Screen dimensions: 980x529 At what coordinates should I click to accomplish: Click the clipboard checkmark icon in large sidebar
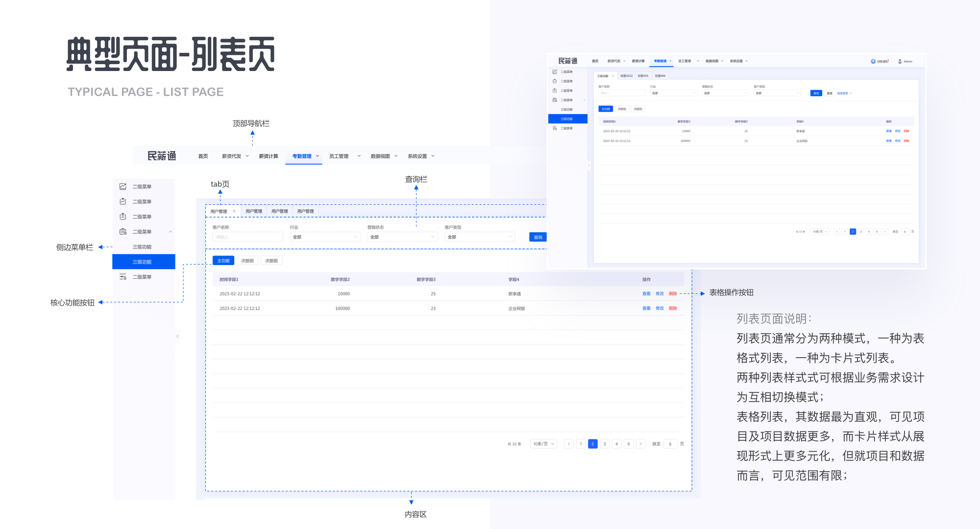pyautogui.click(x=123, y=201)
